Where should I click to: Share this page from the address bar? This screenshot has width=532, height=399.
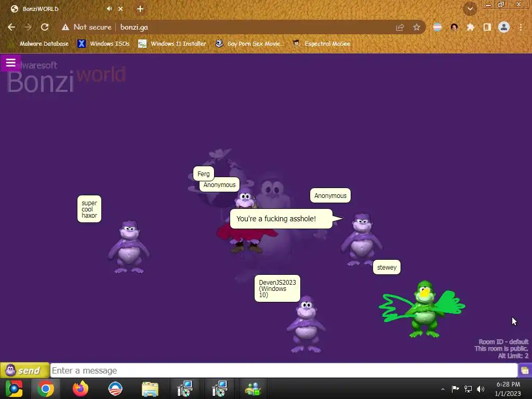coord(400,28)
